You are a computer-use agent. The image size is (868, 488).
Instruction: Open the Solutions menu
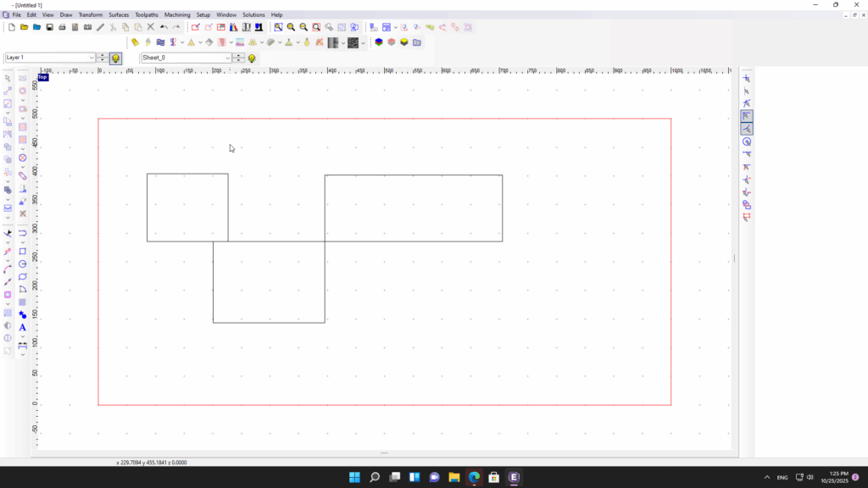(x=253, y=15)
